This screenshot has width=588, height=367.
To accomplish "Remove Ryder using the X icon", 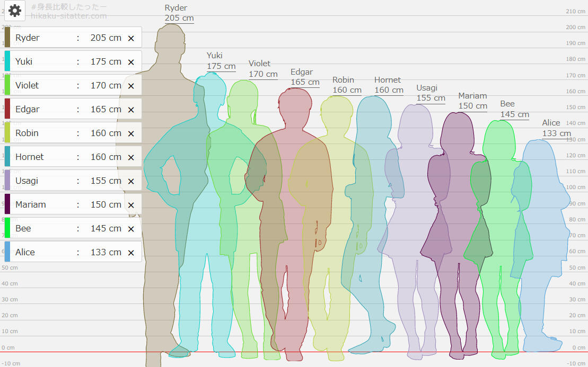I will pos(131,38).
